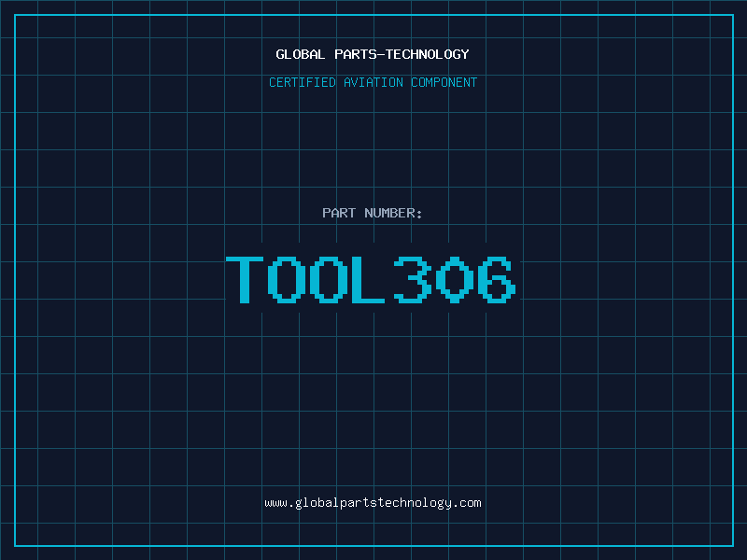
Task: Click the second O in TOOL306
Action: click(x=329, y=279)
